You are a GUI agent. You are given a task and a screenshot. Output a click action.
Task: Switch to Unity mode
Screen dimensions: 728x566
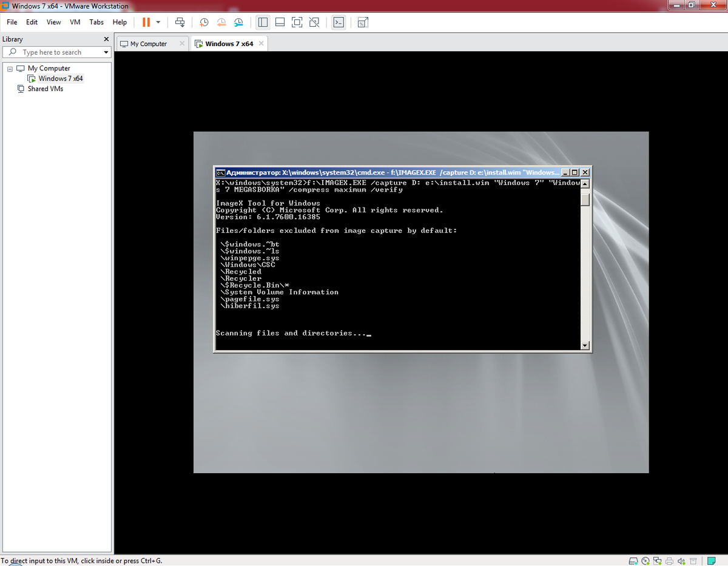point(314,22)
